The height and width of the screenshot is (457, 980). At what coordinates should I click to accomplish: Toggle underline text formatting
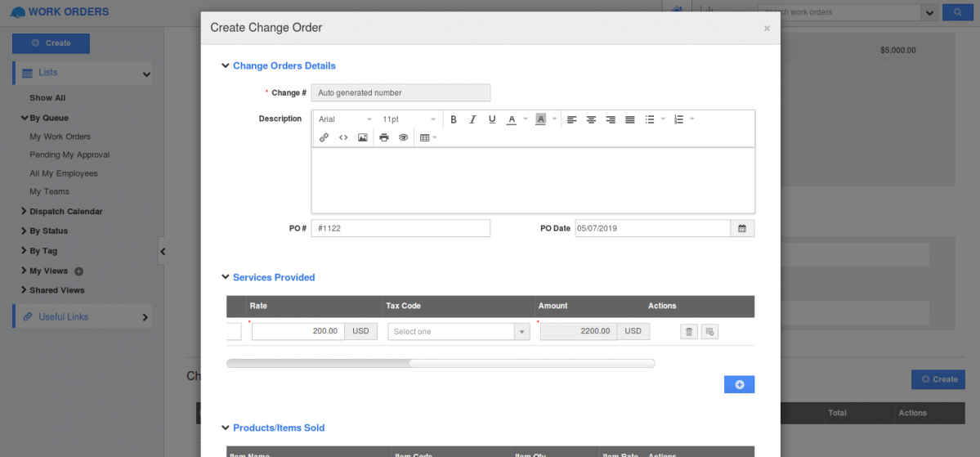click(492, 119)
